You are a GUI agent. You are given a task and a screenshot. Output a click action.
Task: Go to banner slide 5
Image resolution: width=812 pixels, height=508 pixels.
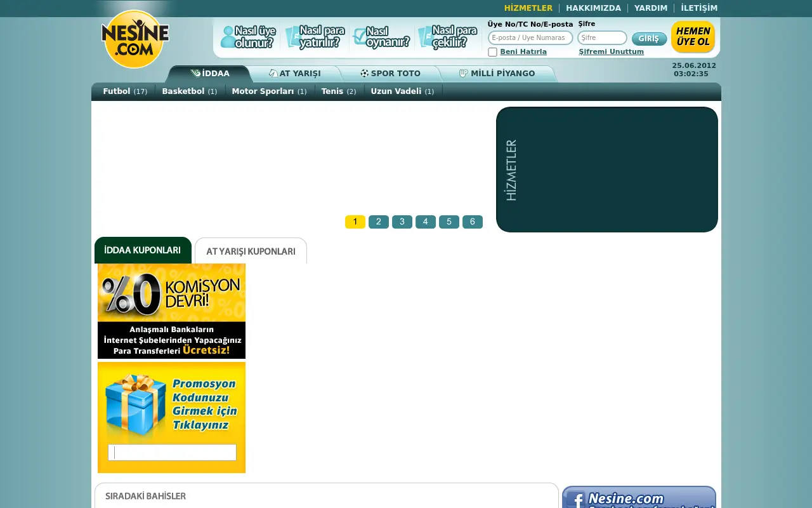click(449, 222)
